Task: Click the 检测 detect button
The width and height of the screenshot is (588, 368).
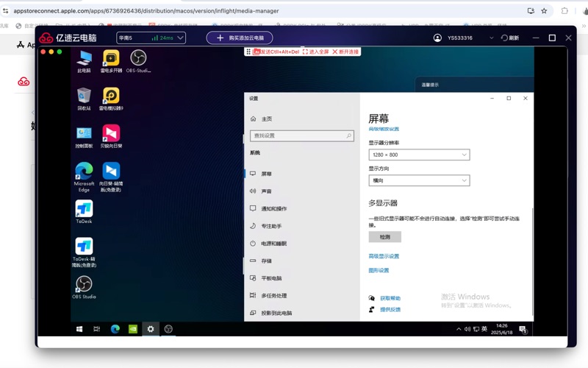Action: tap(384, 237)
